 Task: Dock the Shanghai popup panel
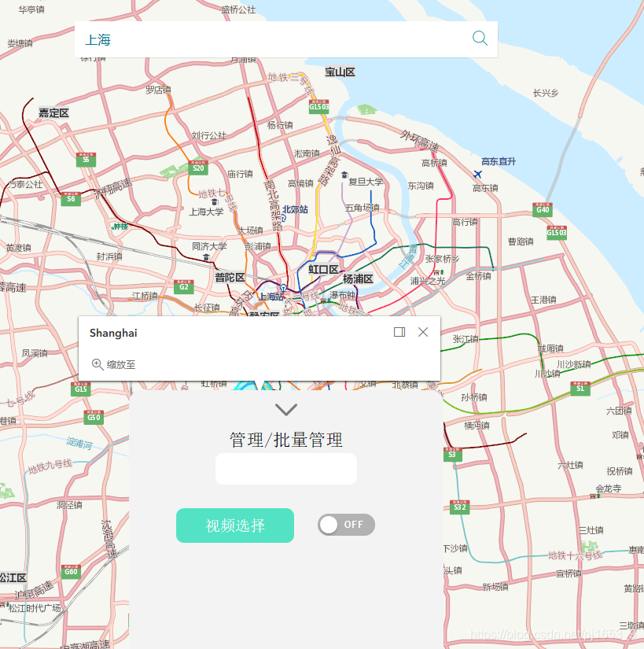click(x=399, y=332)
